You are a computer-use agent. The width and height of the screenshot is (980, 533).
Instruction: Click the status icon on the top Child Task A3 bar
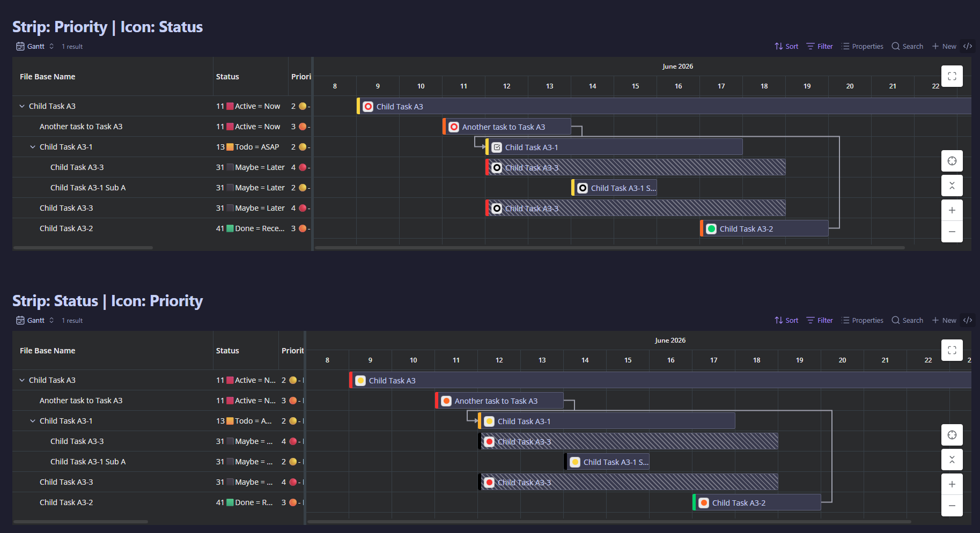[x=368, y=107]
